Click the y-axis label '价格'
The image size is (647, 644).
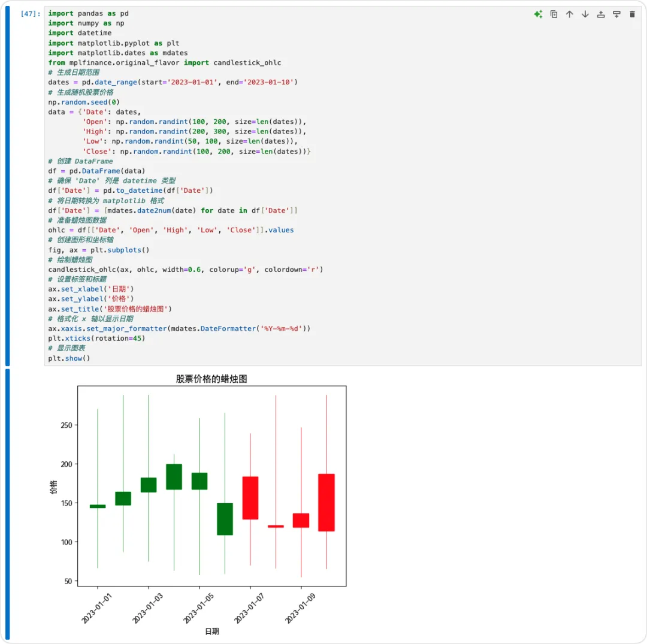point(53,487)
